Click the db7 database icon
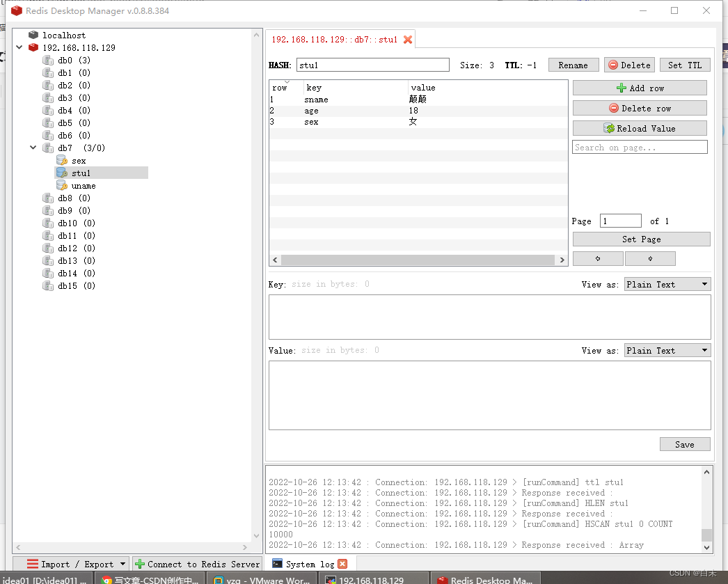This screenshot has width=728, height=584. click(x=48, y=148)
